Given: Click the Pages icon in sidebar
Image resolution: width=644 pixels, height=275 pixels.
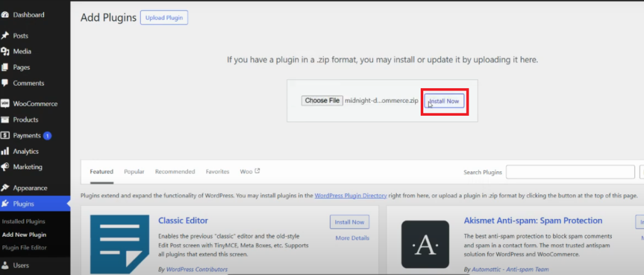Looking at the screenshot, I should 5,67.
